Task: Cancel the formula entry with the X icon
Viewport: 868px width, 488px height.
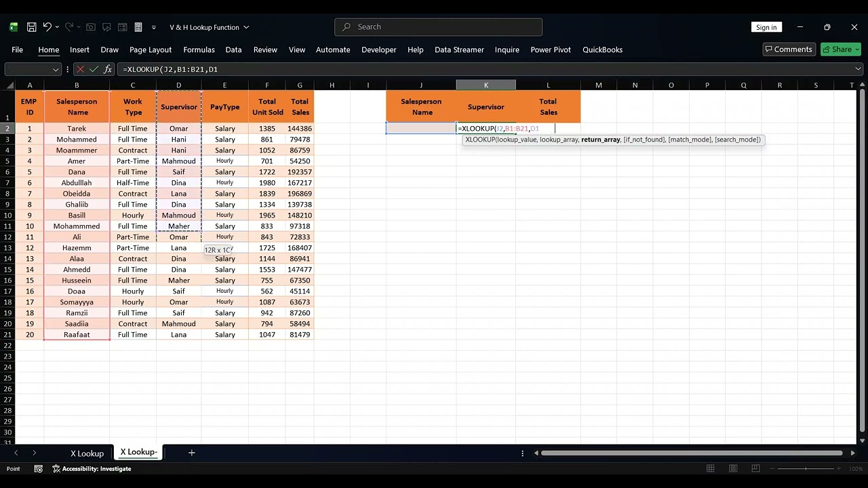Action: tap(81, 69)
